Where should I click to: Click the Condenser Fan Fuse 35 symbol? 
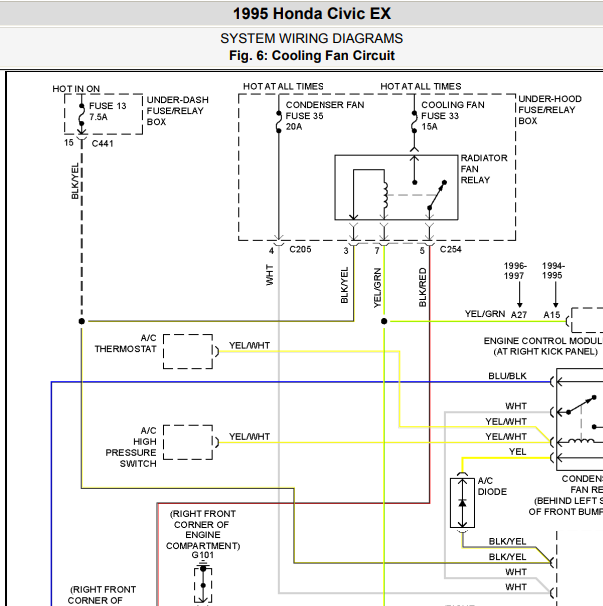tap(279, 122)
